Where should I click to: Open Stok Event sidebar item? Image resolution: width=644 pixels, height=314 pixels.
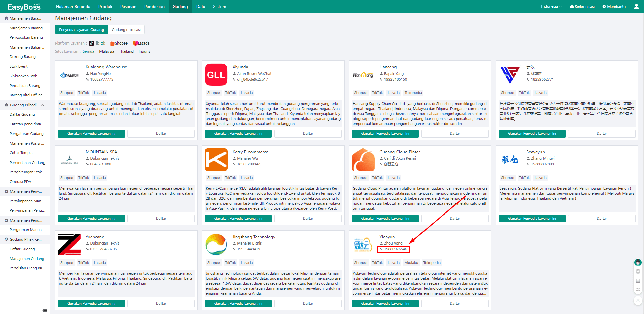coord(19,66)
